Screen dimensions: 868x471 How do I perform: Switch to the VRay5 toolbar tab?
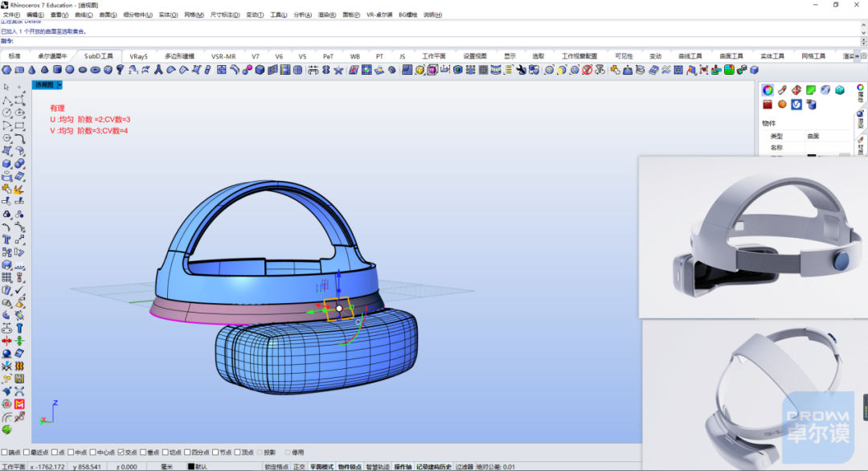point(138,56)
